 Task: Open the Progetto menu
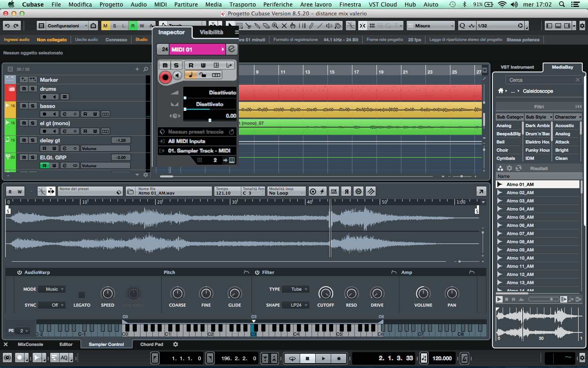111,4
